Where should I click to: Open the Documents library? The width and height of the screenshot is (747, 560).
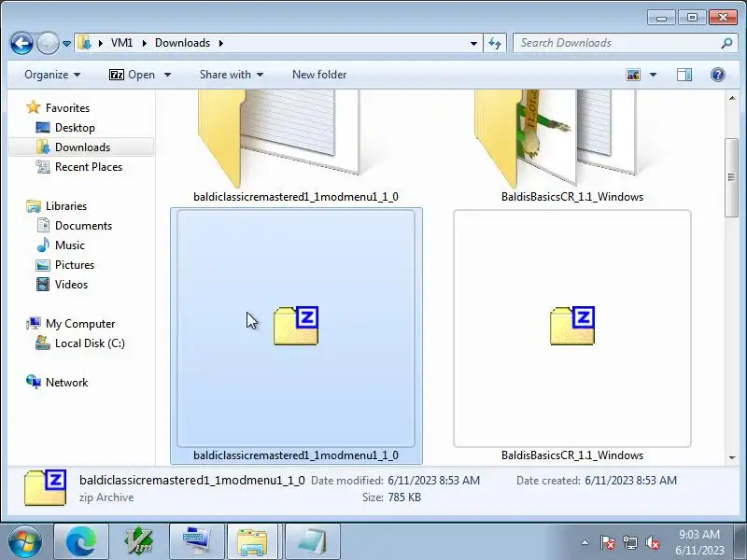click(x=83, y=225)
